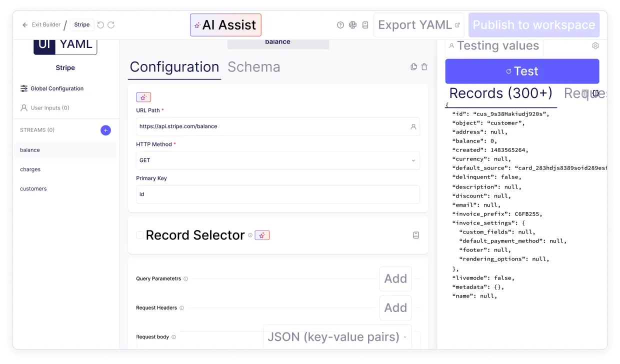Enable the Record Selector checkbox
This screenshot has width=620, height=364.
(140, 235)
